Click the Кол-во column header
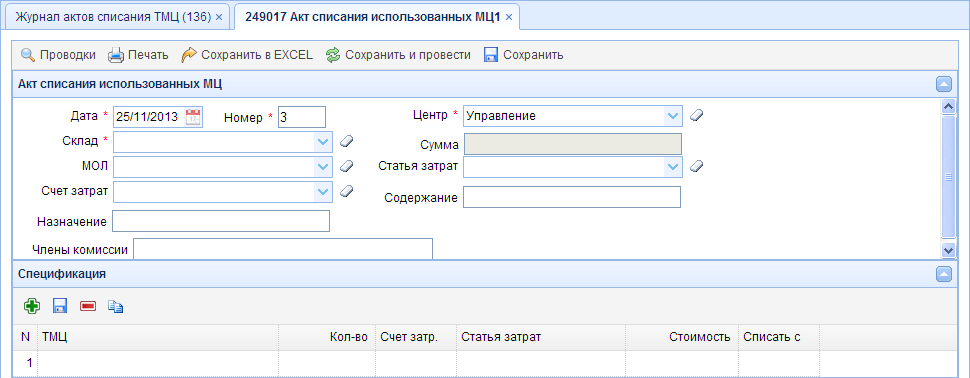Screen dimensions: 970x378 pos(327,337)
